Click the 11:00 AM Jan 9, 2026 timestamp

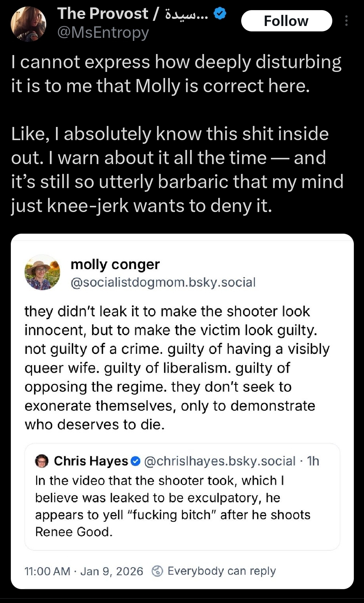(x=84, y=571)
